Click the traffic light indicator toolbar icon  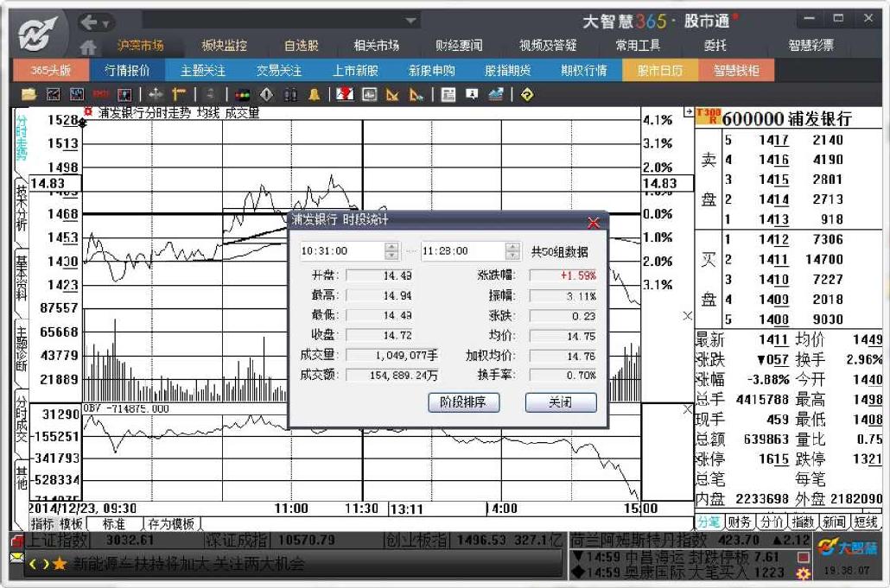click(x=242, y=95)
